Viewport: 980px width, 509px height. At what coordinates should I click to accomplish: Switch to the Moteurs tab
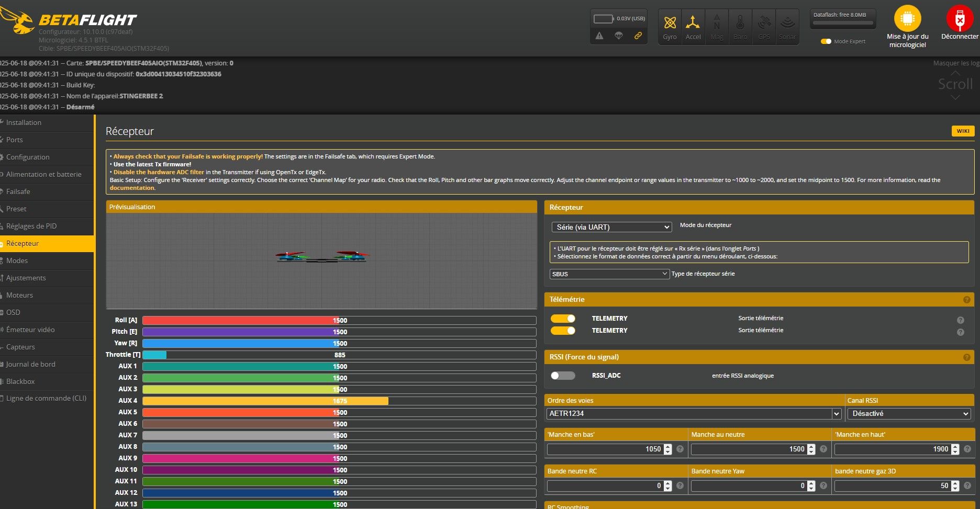pyautogui.click(x=19, y=295)
